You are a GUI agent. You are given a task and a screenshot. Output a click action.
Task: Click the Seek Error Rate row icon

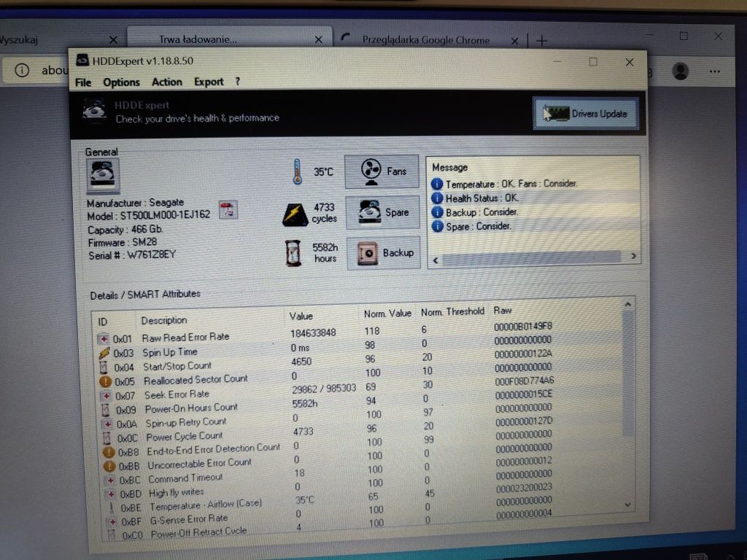click(106, 396)
